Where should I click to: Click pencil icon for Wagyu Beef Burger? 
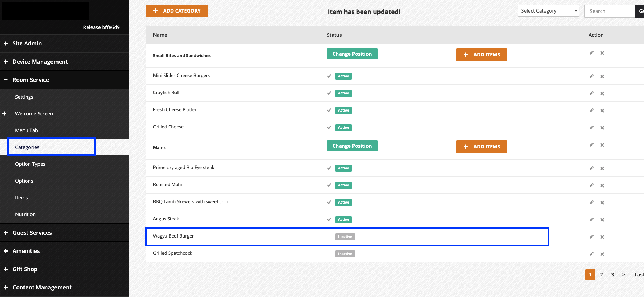point(591,237)
